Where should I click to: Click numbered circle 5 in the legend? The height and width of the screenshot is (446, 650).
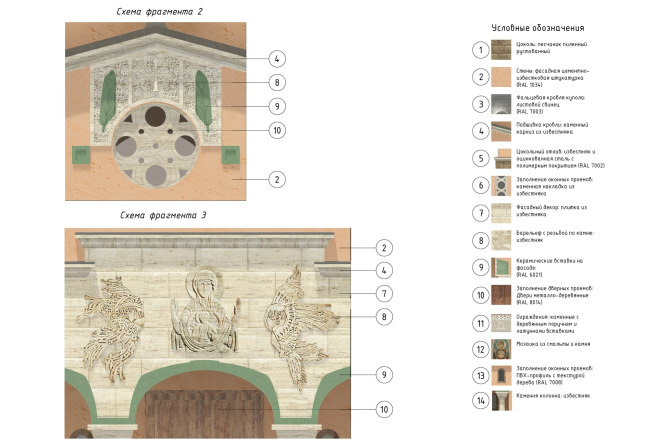pyautogui.click(x=481, y=157)
